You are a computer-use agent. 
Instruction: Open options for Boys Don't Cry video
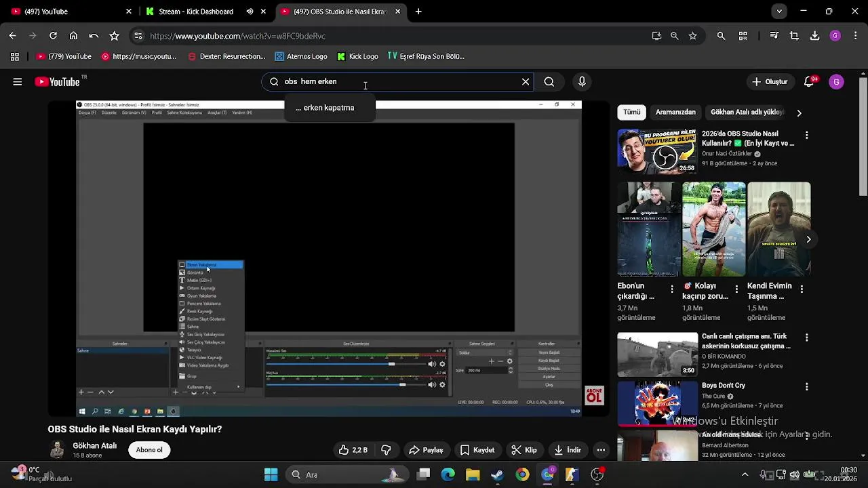click(807, 386)
